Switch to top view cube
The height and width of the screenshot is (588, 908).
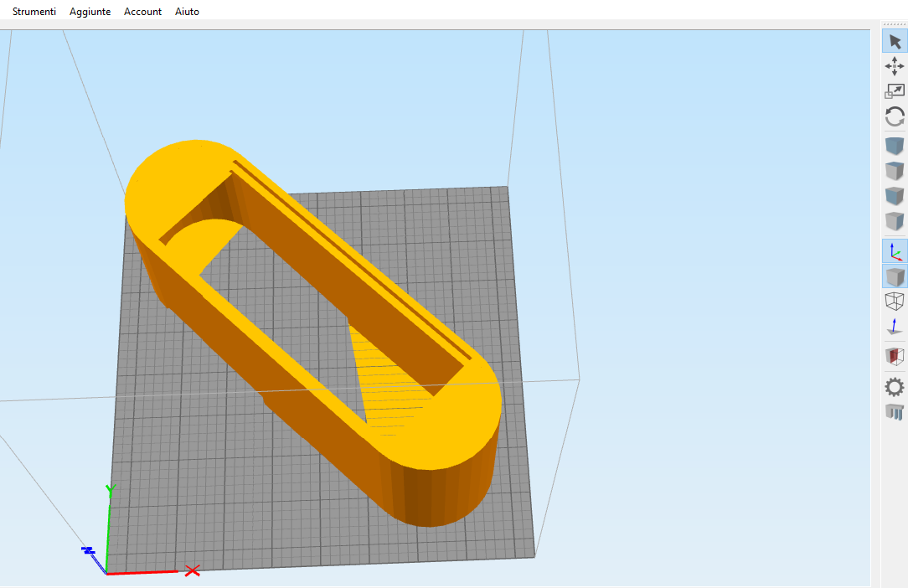point(895,171)
